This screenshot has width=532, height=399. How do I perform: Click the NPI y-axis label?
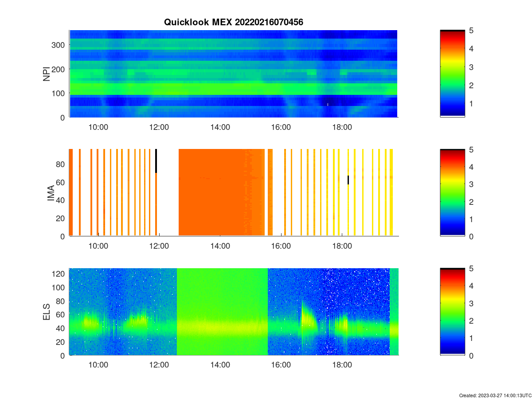47,74
